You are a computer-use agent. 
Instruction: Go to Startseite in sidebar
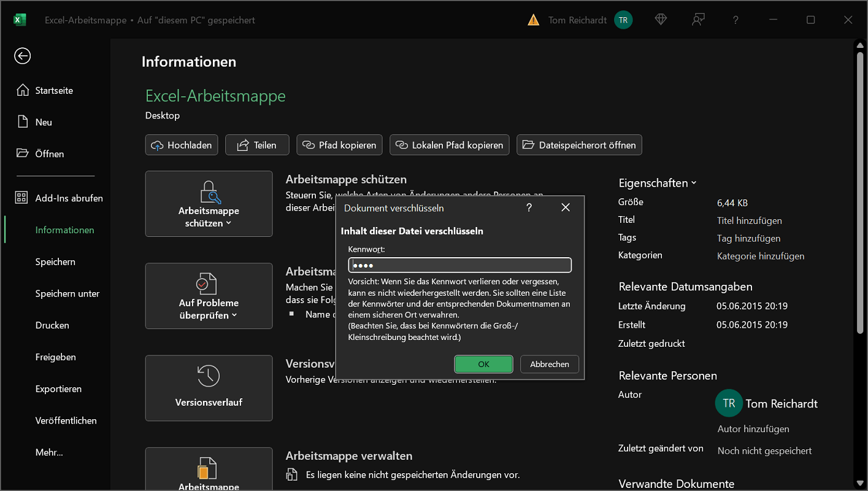coord(55,90)
